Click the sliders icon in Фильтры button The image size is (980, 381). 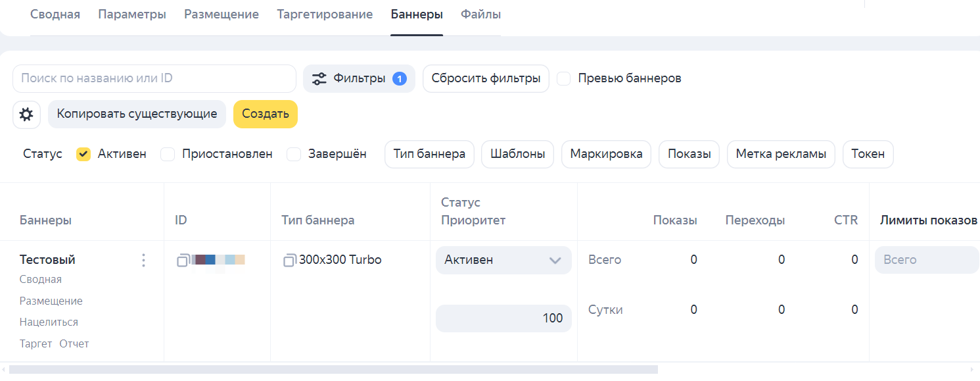319,79
